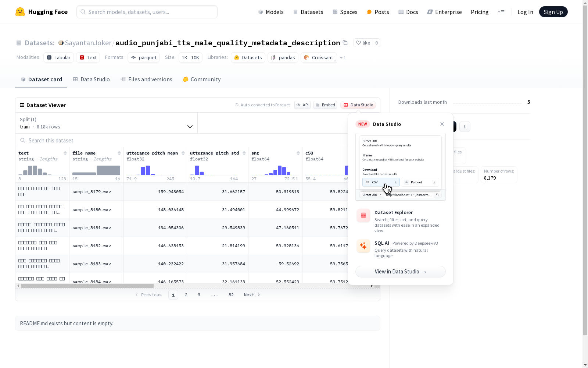This screenshot has width=588, height=368.
Task: Click the SayantanJoker author link
Action: 88,43
